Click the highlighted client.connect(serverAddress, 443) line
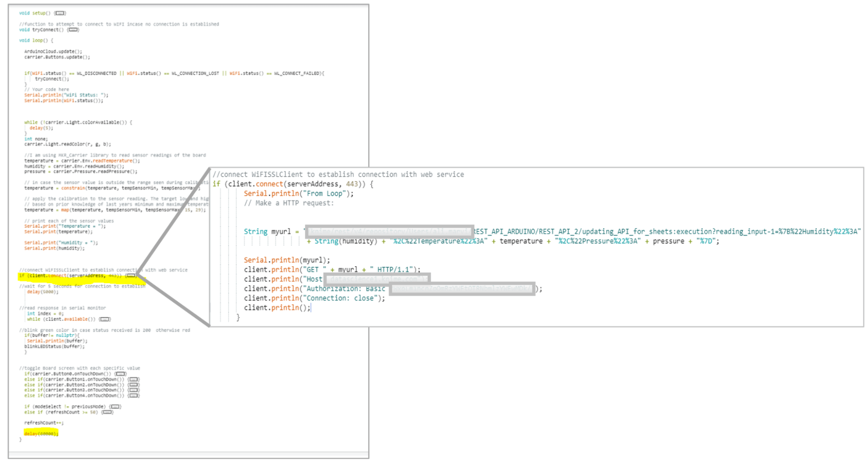 click(69, 275)
